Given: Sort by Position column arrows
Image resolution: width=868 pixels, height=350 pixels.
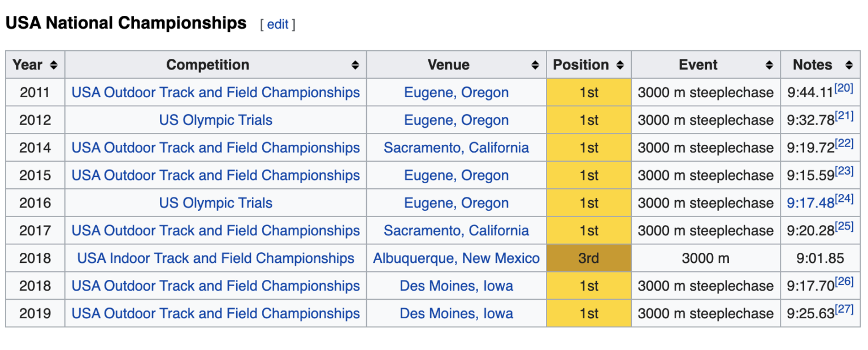Looking at the screenshot, I should tap(620, 65).
